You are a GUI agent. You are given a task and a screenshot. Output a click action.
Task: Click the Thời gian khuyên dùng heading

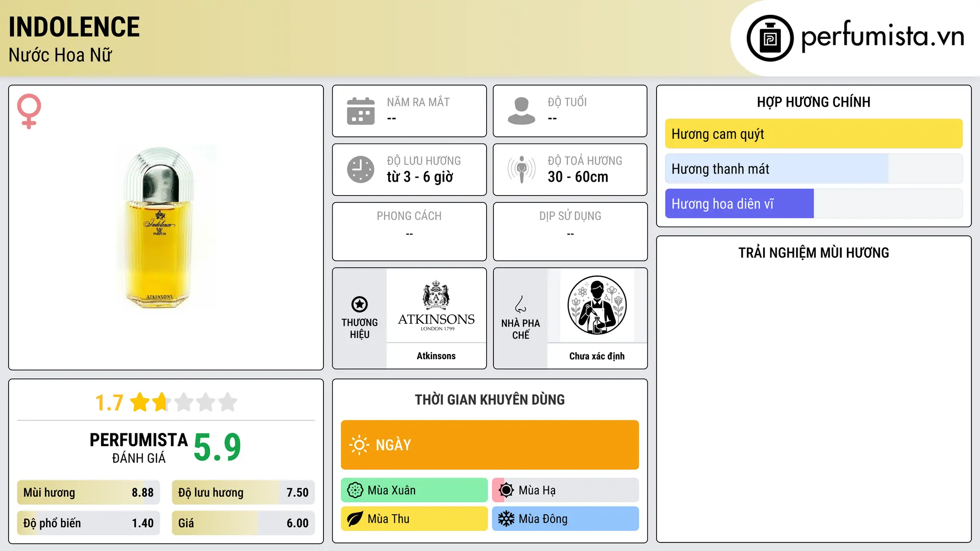tap(490, 399)
